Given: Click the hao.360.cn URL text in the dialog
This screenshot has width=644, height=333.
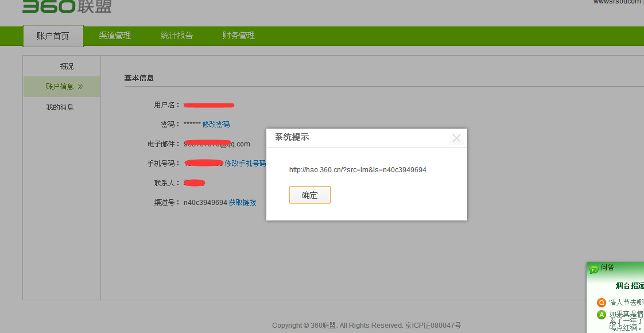Looking at the screenshot, I should pyautogui.click(x=358, y=170).
